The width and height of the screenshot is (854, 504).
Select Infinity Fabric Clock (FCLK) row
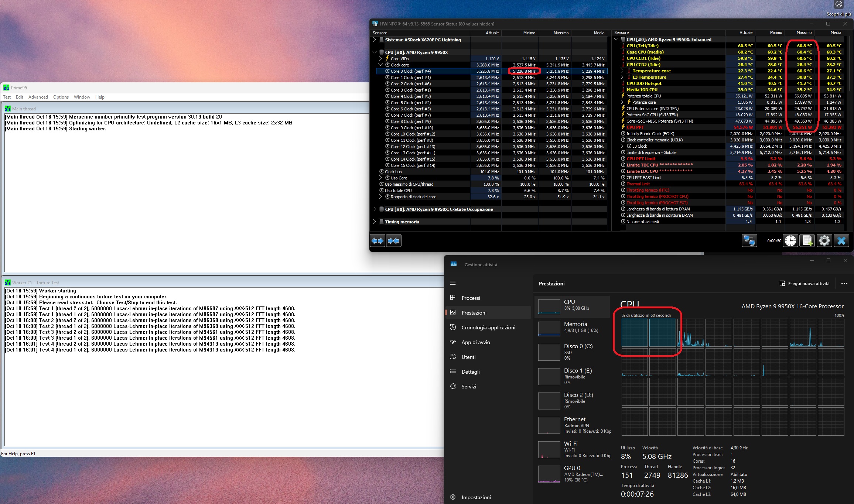point(728,134)
